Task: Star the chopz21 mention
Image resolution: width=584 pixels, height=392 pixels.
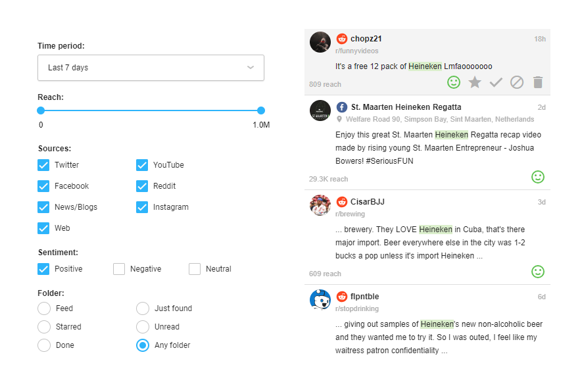Action: point(475,82)
